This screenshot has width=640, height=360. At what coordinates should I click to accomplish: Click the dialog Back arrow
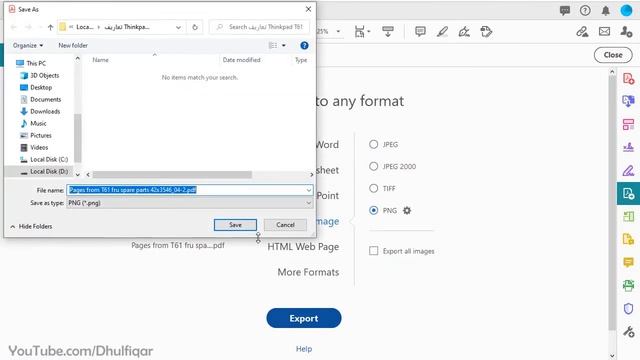13,27
